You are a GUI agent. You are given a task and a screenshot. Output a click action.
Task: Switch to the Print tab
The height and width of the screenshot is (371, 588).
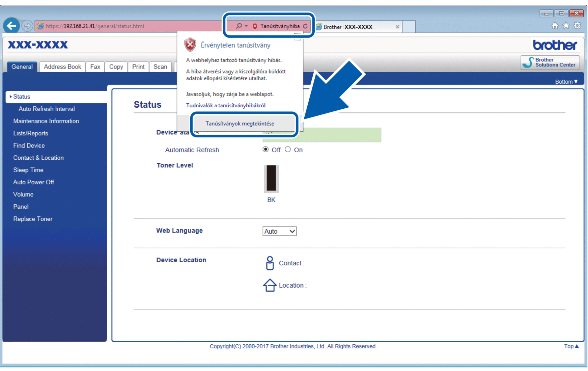tap(138, 67)
